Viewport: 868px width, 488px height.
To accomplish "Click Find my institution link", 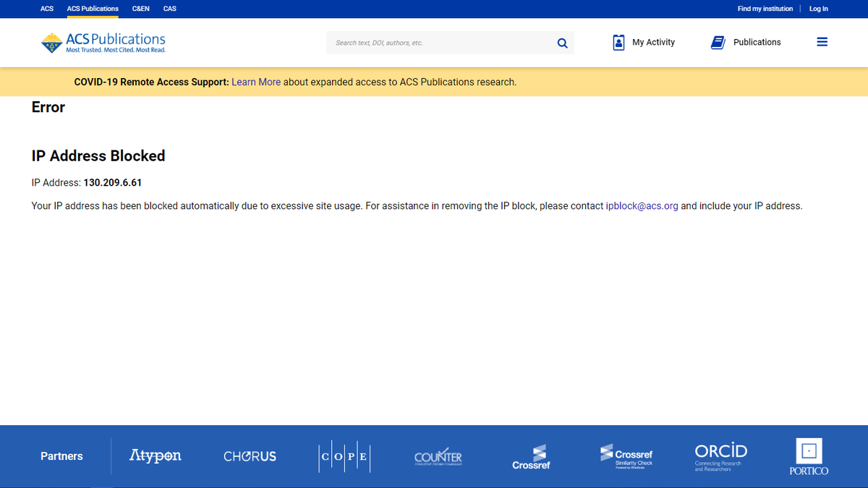I will 765,9.
